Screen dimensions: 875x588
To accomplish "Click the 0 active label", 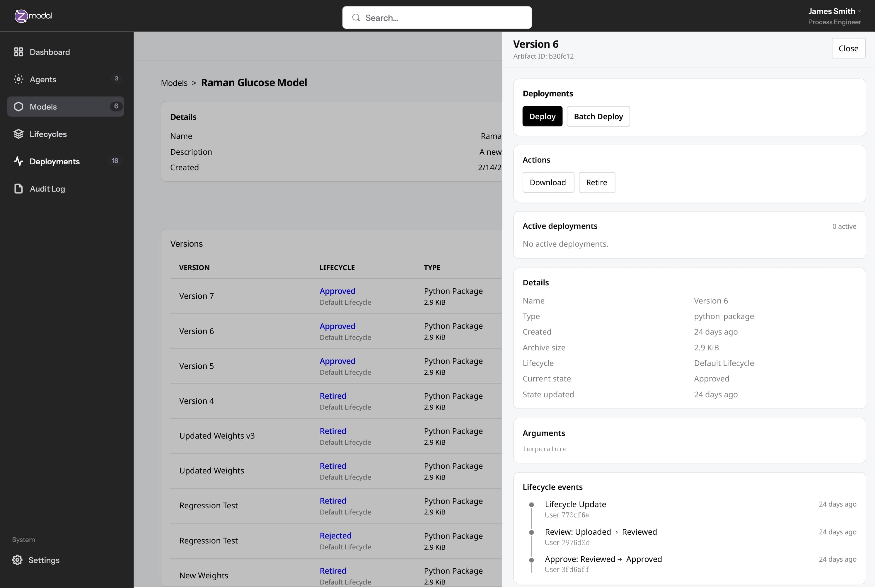I will click(844, 226).
